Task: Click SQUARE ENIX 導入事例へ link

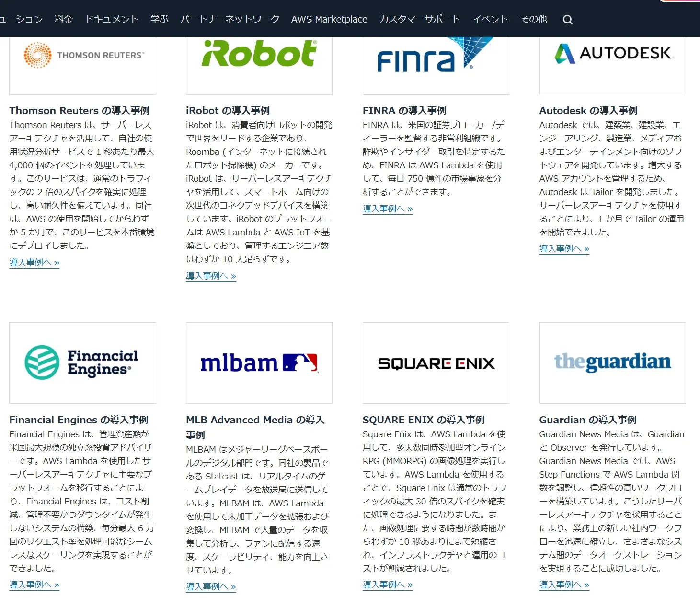Action: (x=388, y=585)
